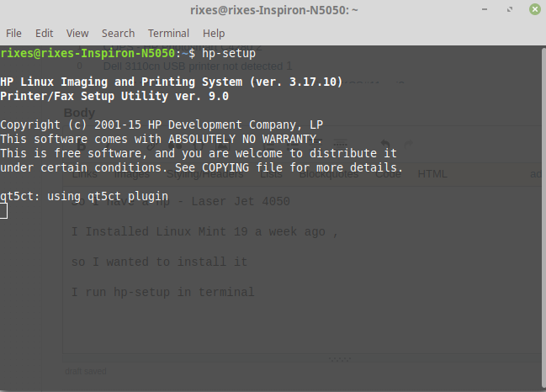Image resolution: width=546 pixels, height=392 pixels.
Task: Click the green prompt rixes@rixes-Inspiron-N5050
Action: click(87, 53)
